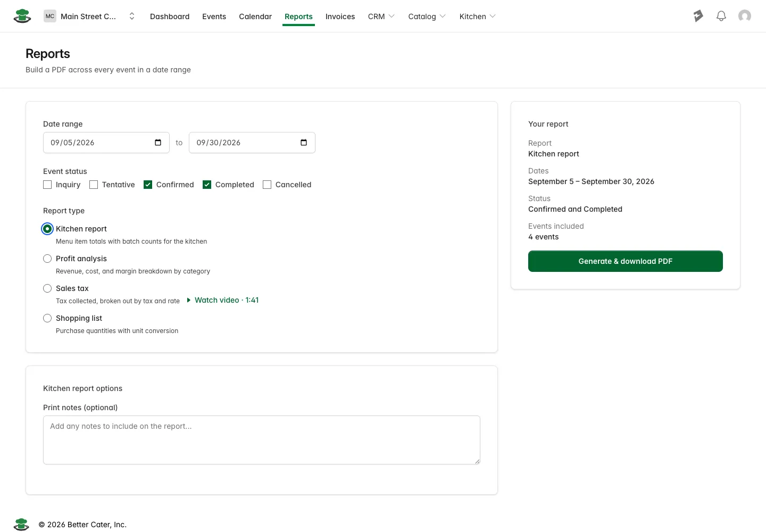The height and width of the screenshot is (532, 766).
Task: Uncheck the Completed status checkbox
Action: [207, 185]
